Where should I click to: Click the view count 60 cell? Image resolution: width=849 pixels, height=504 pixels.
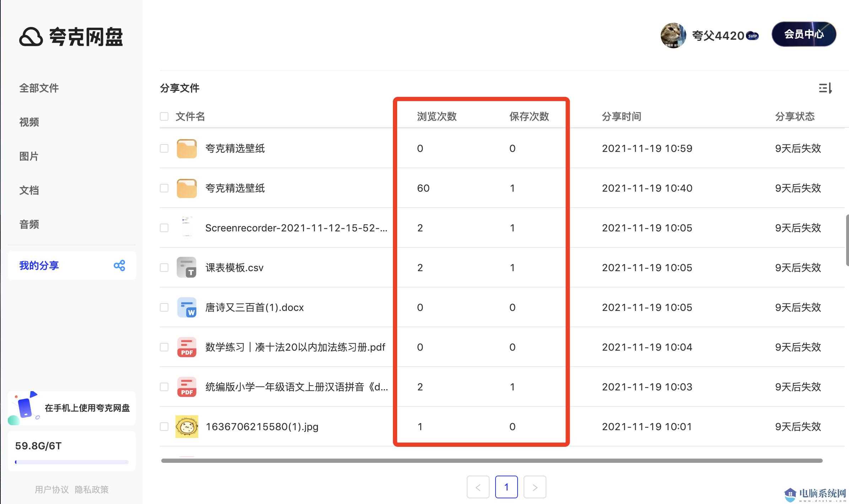tap(423, 188)
